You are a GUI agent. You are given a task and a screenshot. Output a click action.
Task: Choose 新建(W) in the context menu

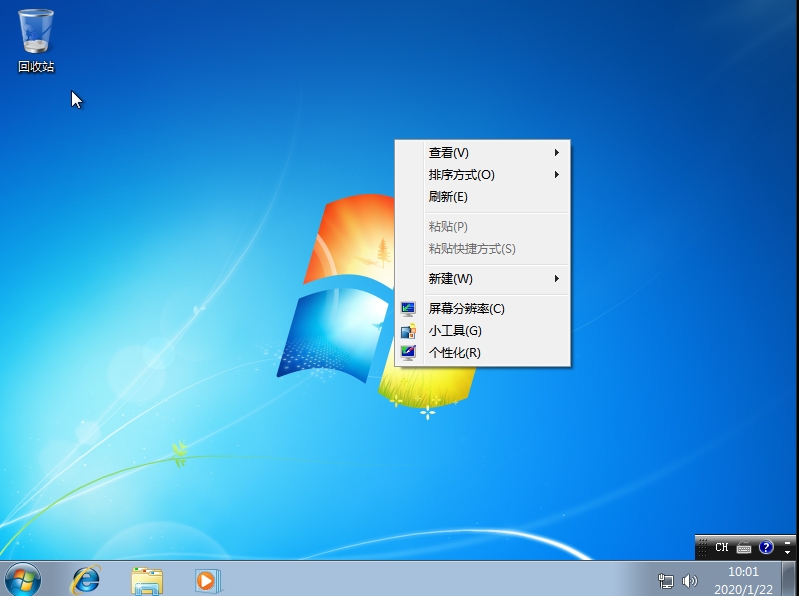483,279
